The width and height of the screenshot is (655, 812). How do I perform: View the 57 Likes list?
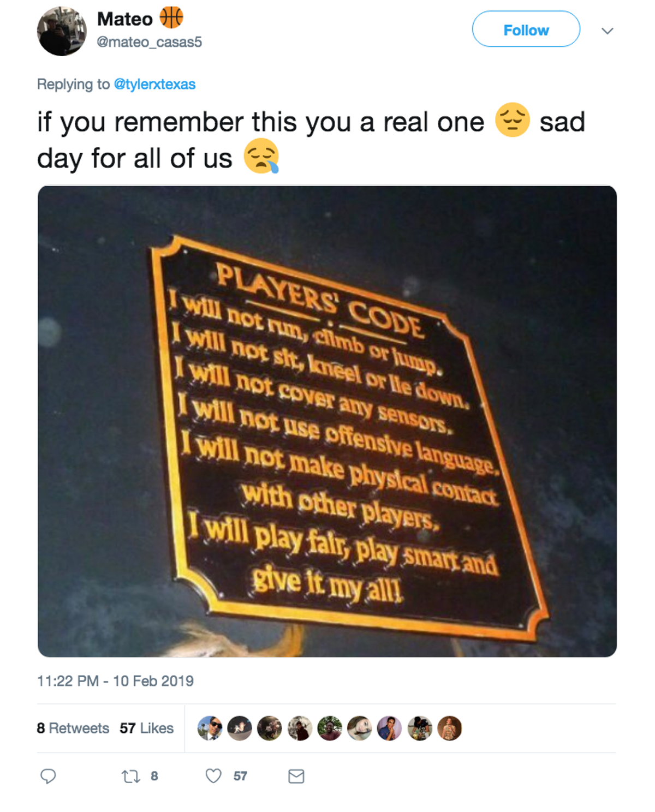click(147, 728)
